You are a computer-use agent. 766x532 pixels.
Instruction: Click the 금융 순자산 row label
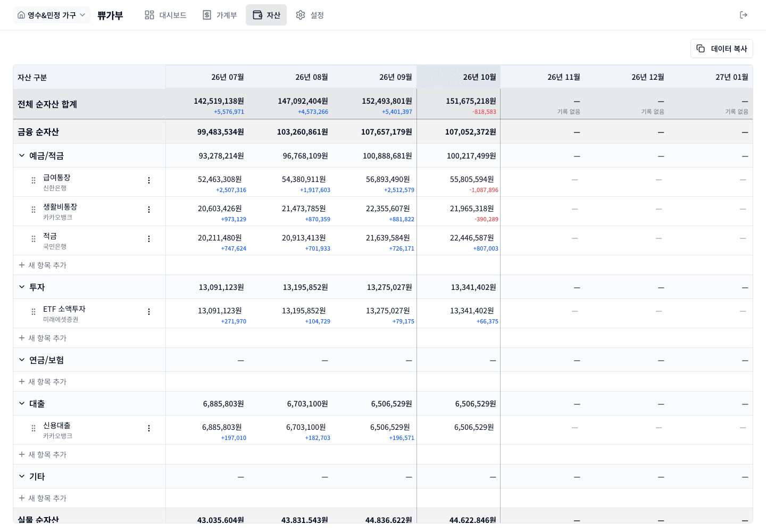click(x=38, y=132)
